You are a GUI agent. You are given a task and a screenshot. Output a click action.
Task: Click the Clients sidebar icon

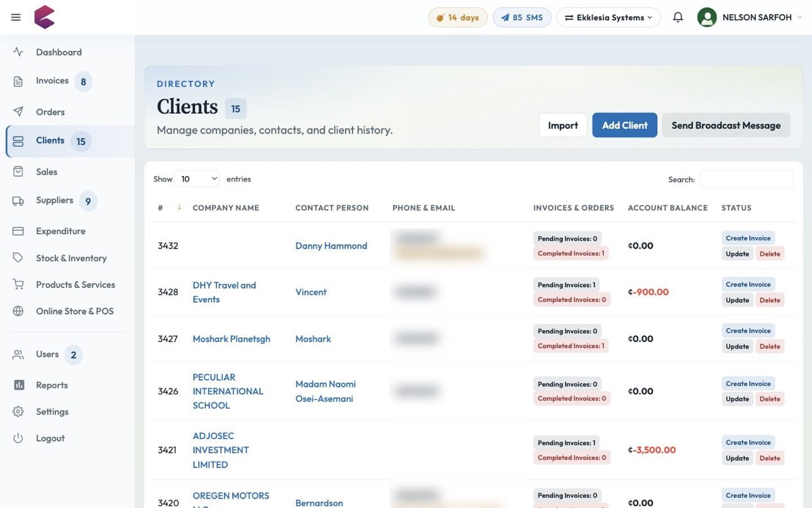click(x=18, y=141)
